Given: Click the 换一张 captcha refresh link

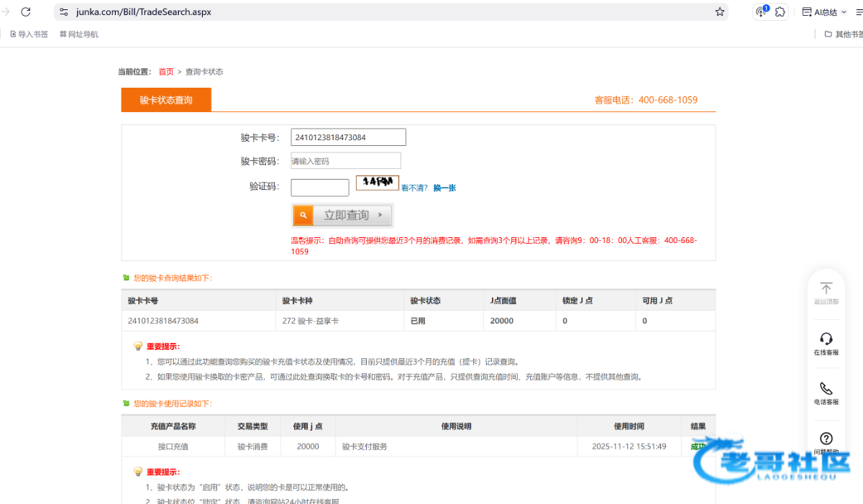Looking at the screenshot, I should coord(444,188).
